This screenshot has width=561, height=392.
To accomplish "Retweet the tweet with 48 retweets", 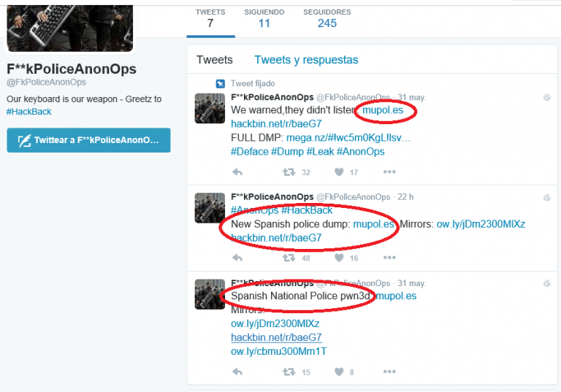I will (289, 258).
